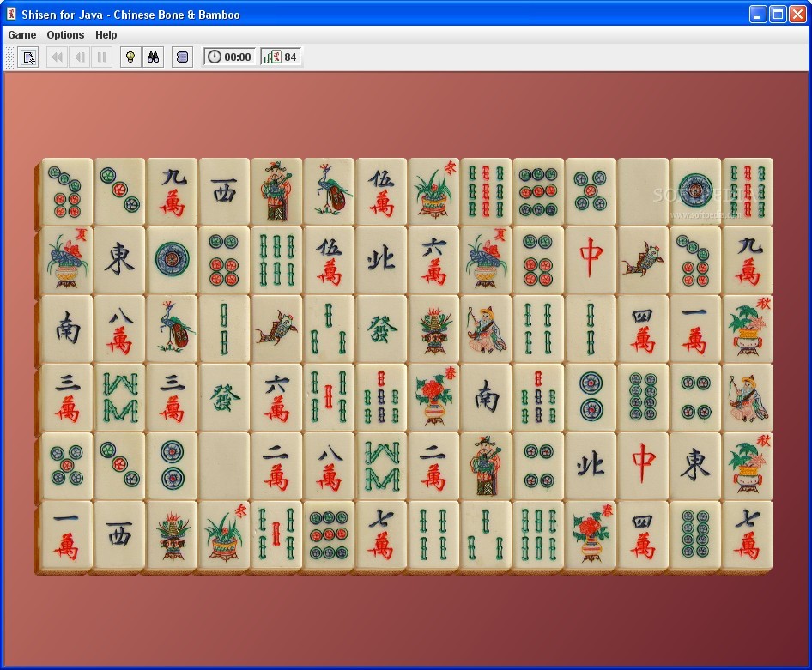Select the 西 tile beside the 一萬 tile

point(119,534)
